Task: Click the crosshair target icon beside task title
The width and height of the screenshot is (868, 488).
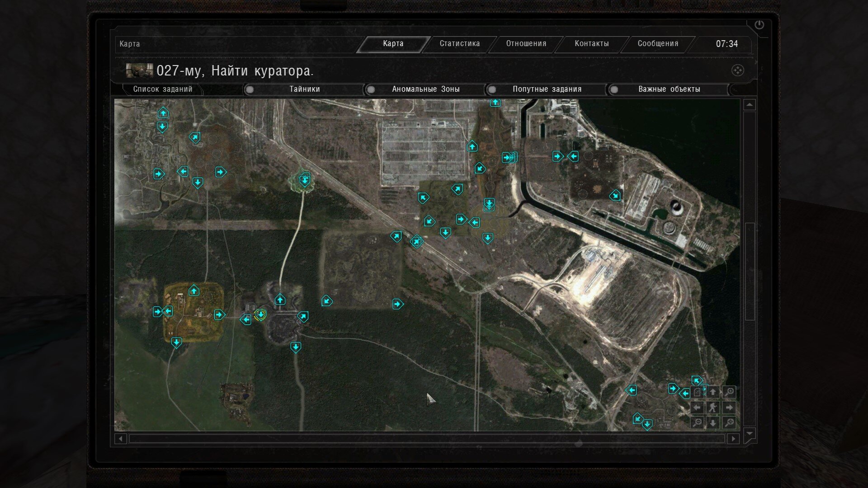Action: coord(737,70)
